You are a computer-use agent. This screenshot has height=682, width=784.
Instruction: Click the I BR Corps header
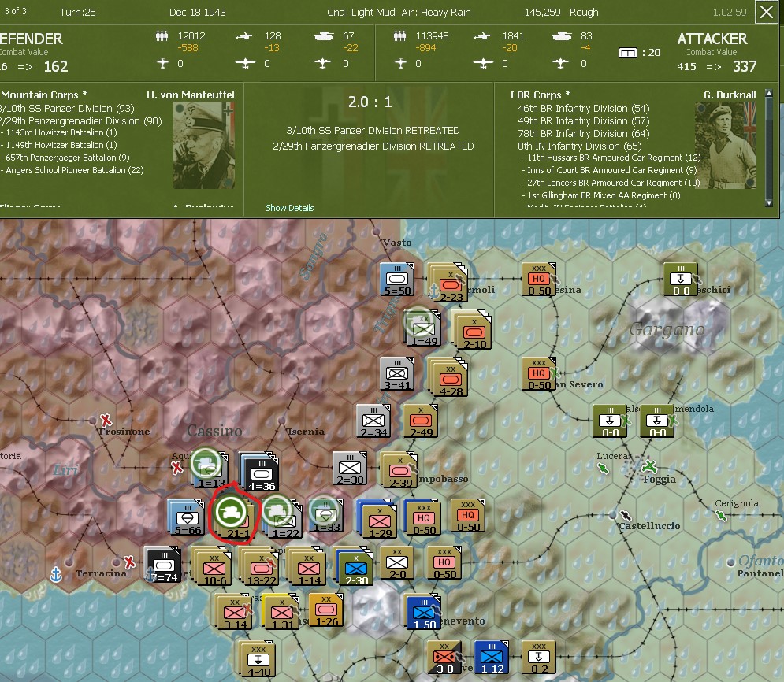coord(540,95)
